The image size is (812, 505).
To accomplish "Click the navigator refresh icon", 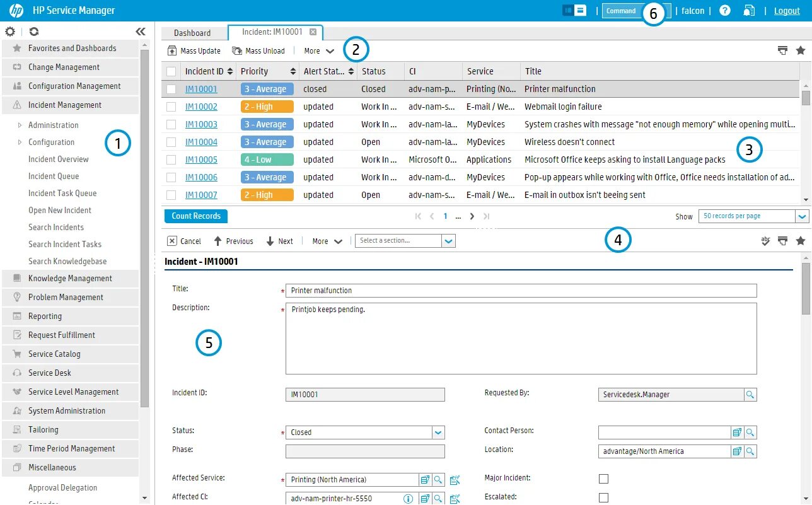I will [34, 32].
